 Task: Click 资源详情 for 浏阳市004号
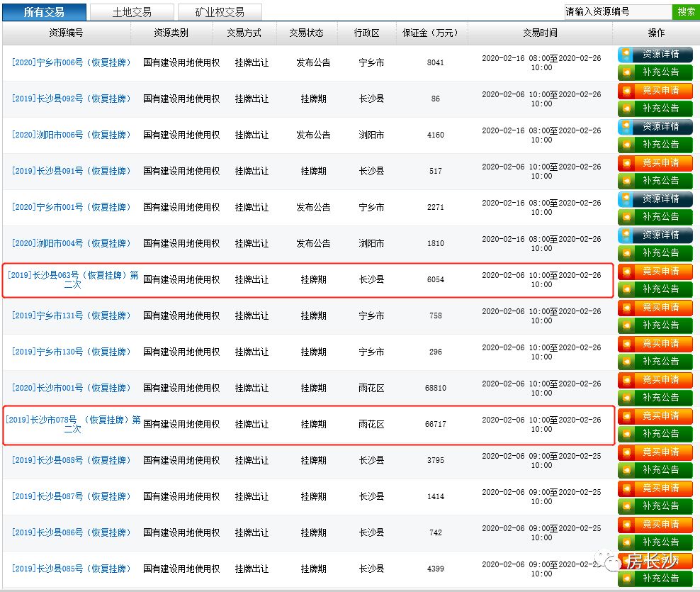[x=655, y=235]
